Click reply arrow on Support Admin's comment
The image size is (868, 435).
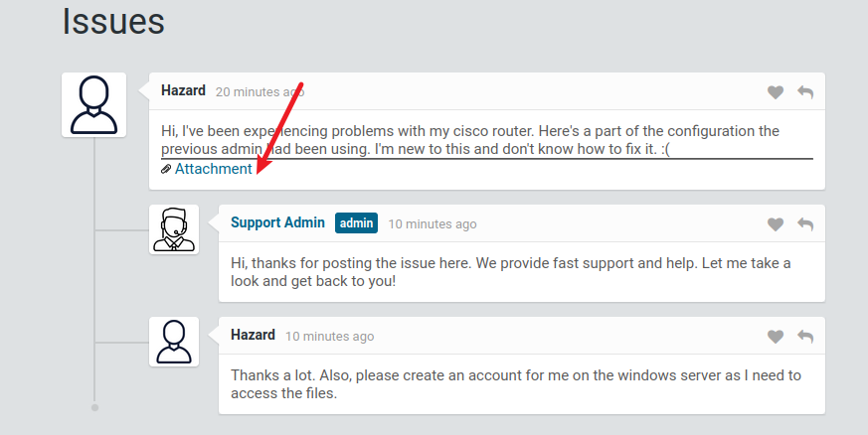click(x=805, y=224)
